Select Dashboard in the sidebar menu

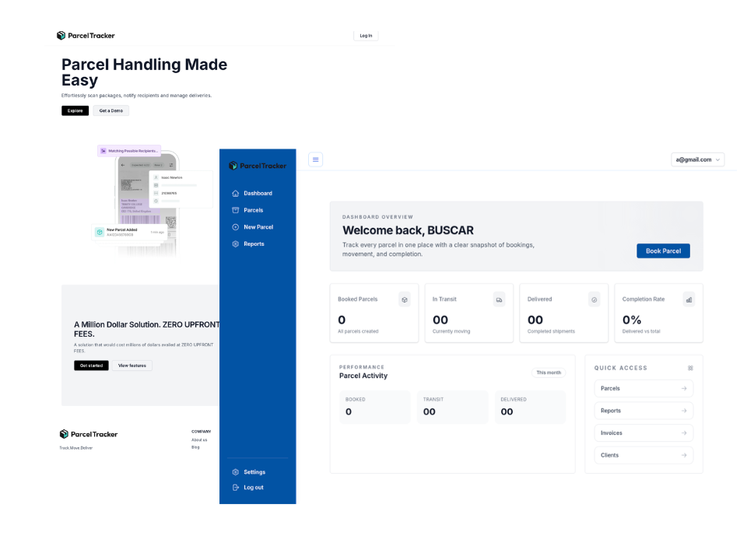257,193
